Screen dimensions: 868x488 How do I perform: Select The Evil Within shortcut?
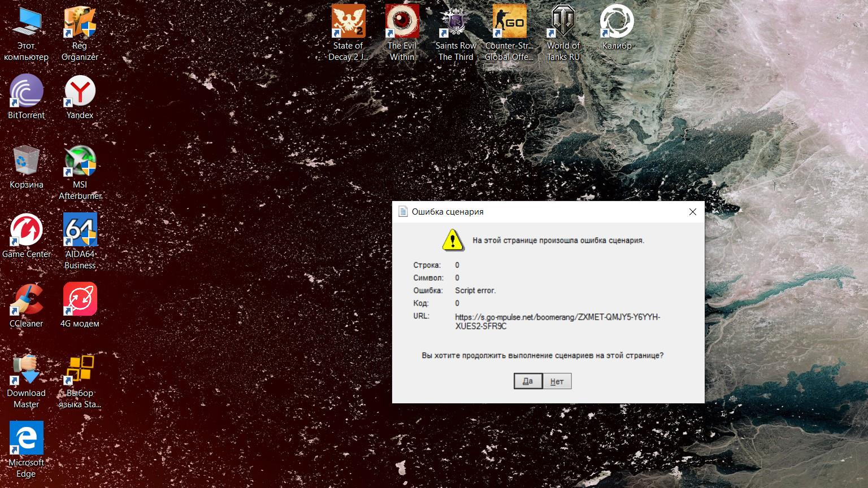pyautogui.click(x=402, y=34)
